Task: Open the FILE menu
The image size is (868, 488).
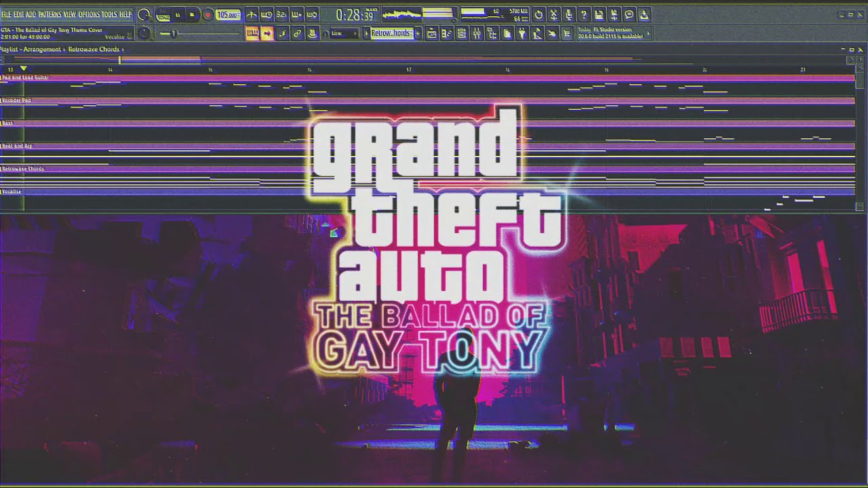Action: click(x=7, y=14)
